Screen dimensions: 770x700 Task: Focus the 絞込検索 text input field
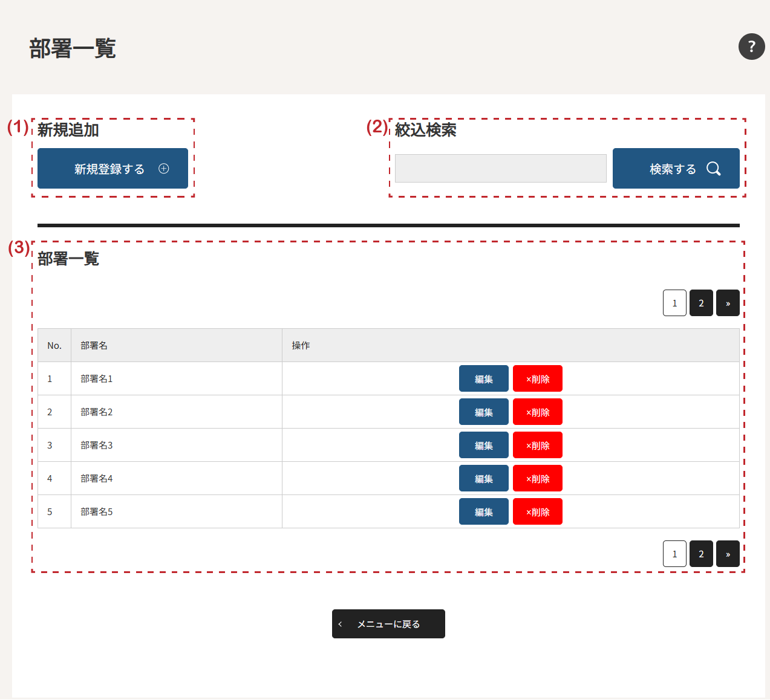pos(500,168)
